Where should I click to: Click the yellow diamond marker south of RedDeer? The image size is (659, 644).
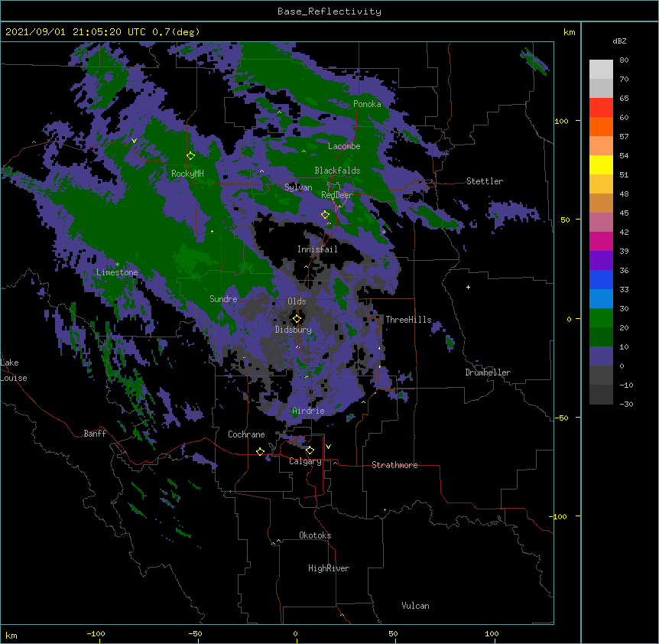click(x=325, y=215)
